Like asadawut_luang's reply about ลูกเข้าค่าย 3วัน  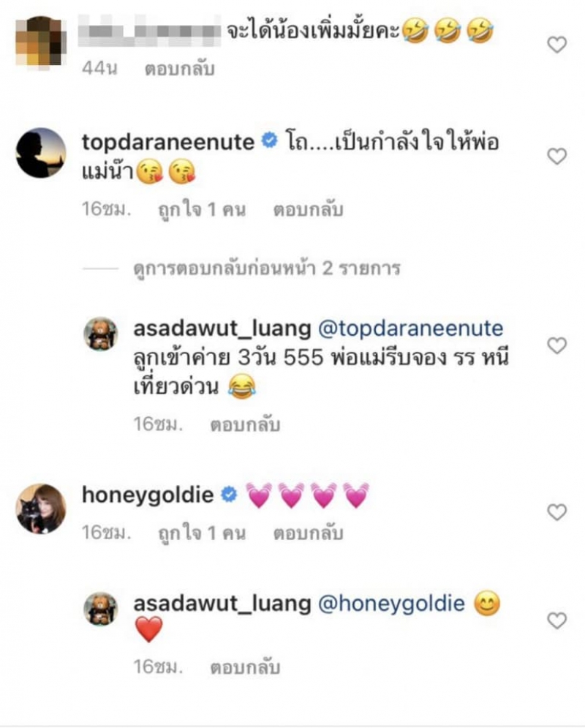click(556, 345)
